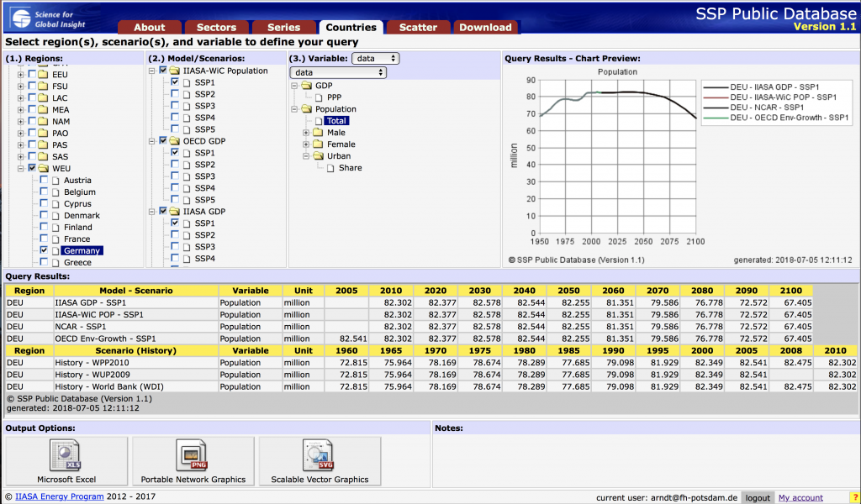Expand the Male population folder
This screenshot has width=861, height=504.
306,133
